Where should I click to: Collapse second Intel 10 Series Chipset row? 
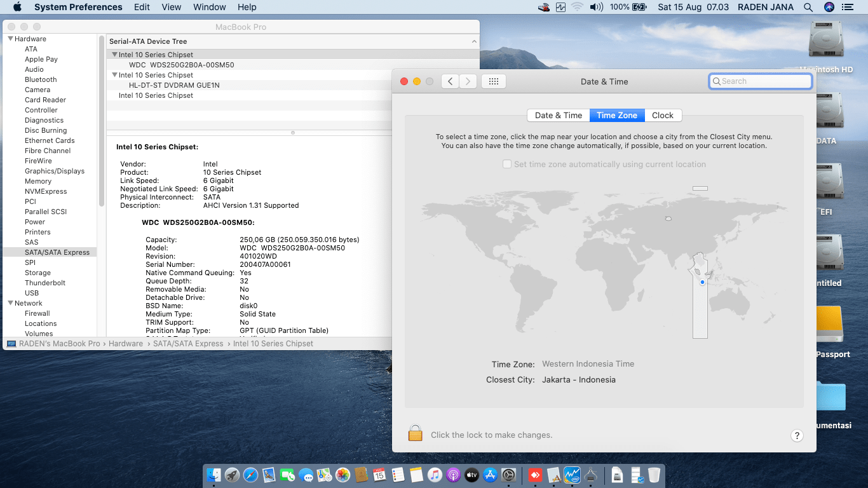(x=114, y=75)
